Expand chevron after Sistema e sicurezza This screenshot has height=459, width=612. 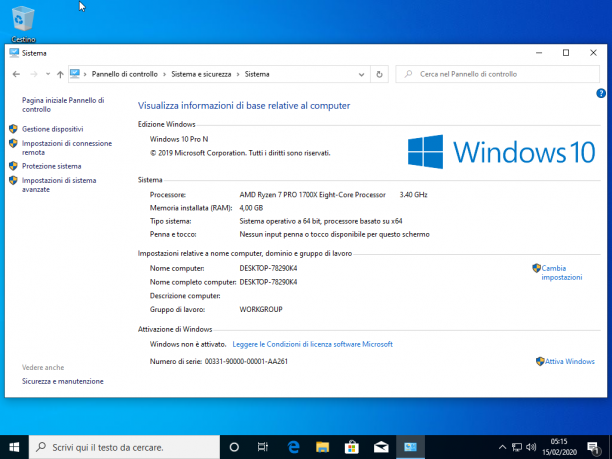(238, 74)
